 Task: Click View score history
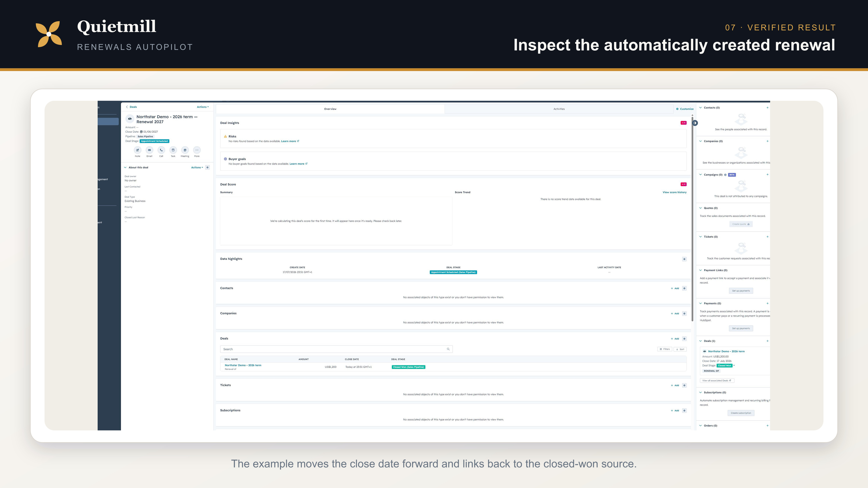tap(675, 192)
